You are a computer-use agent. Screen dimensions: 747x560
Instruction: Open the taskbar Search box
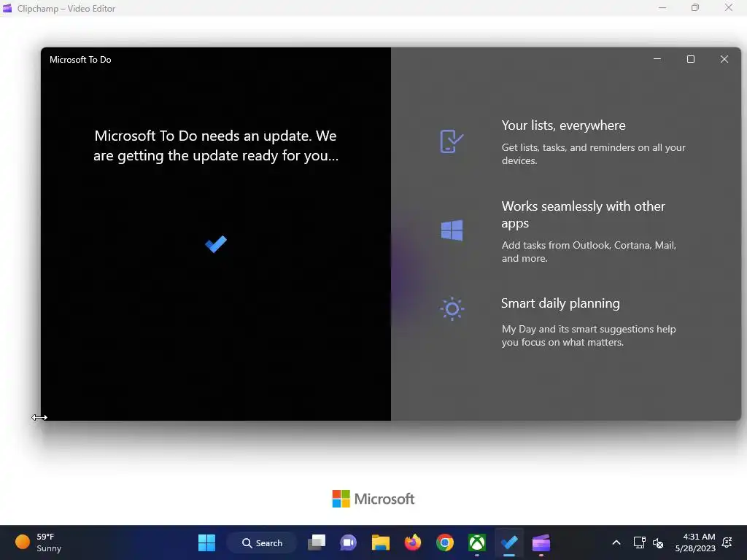coord(262,542)
